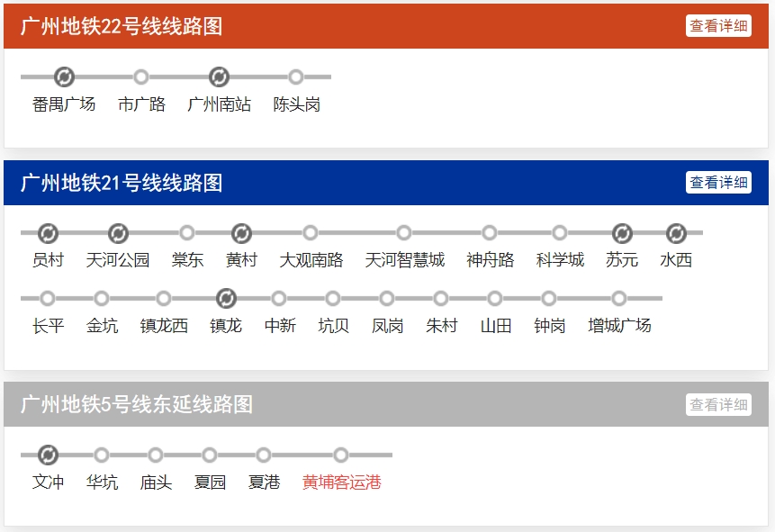775x532 pixels.
Task: Click the 广州地铁21号线线路图 header title
Action: tap(122, 184)
